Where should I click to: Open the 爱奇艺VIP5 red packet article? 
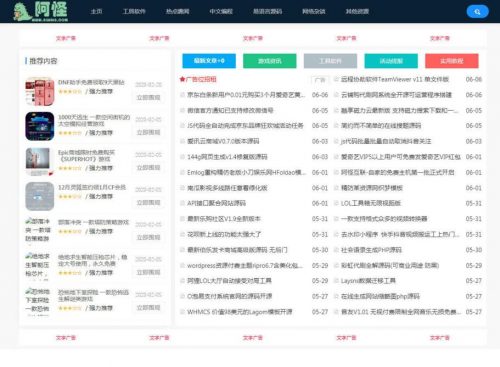point(401,157)
